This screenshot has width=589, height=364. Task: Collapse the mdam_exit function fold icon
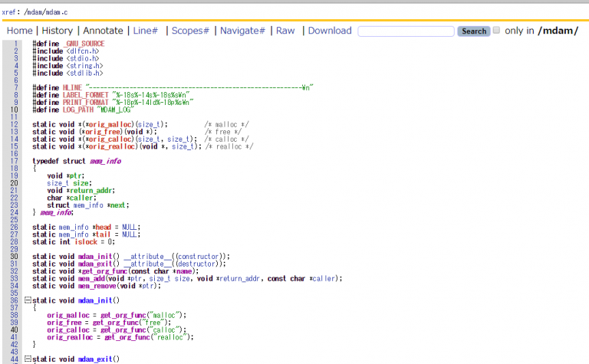coord(28,359)
